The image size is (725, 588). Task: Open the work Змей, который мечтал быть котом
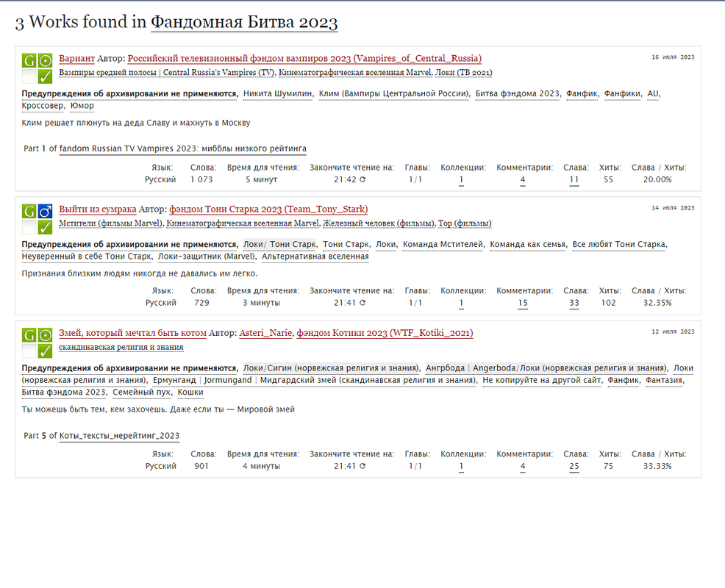pos(132,333)
